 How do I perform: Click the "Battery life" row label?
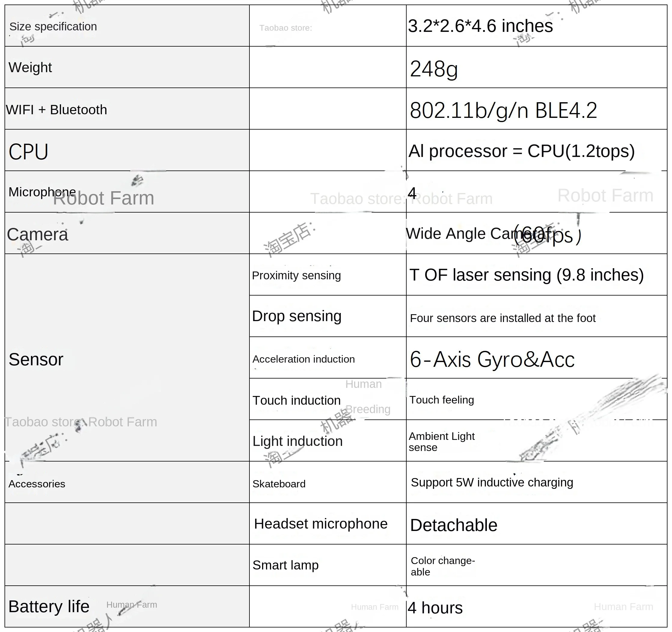coord(49,606)
